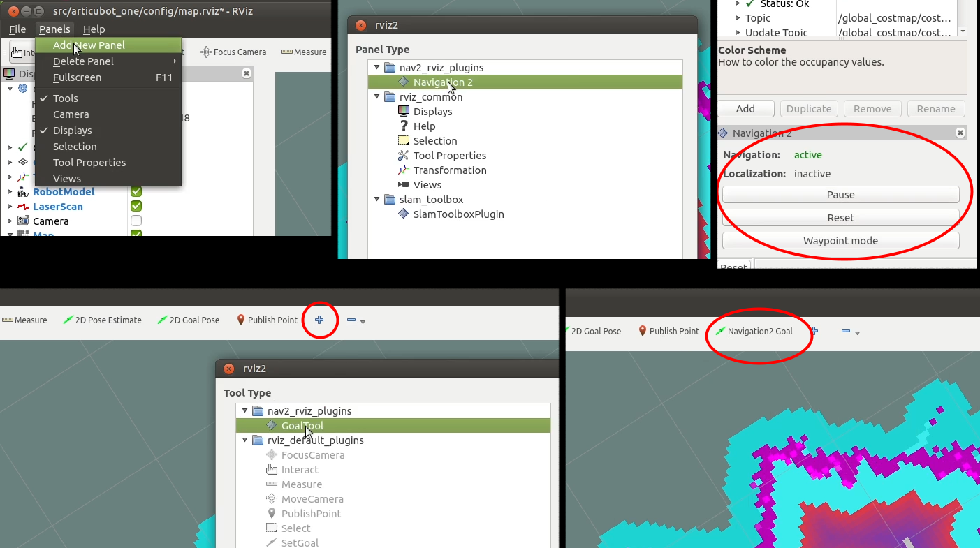
Task: Choose the Help panel type with question mark
Action: pos(423,126)
